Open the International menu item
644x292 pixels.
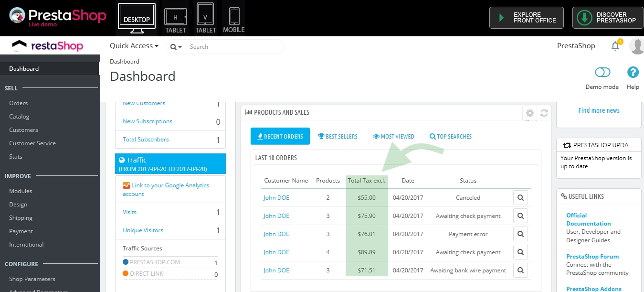coord(26,244)
